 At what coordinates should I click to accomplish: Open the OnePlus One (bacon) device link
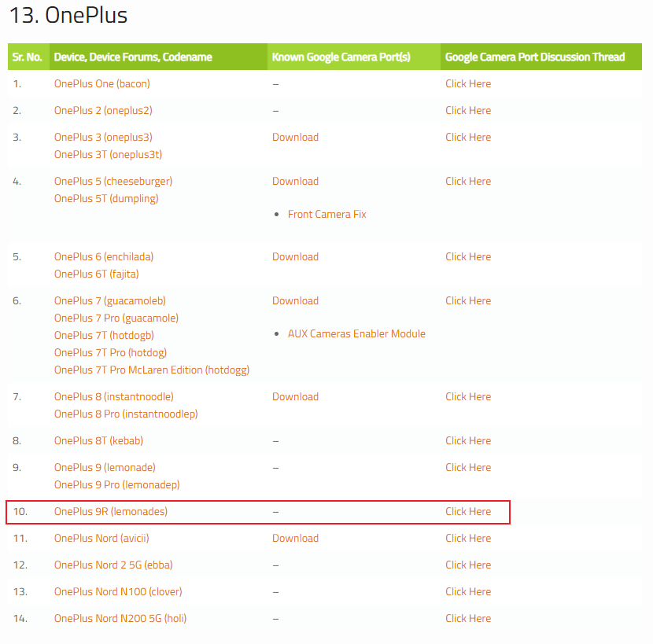click(101, 83)
